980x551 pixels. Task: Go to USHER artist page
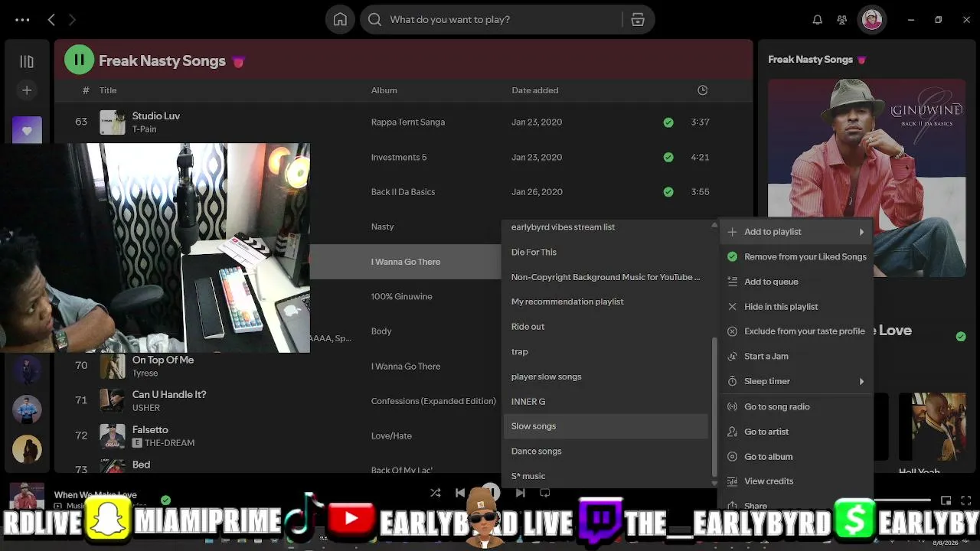145,408
